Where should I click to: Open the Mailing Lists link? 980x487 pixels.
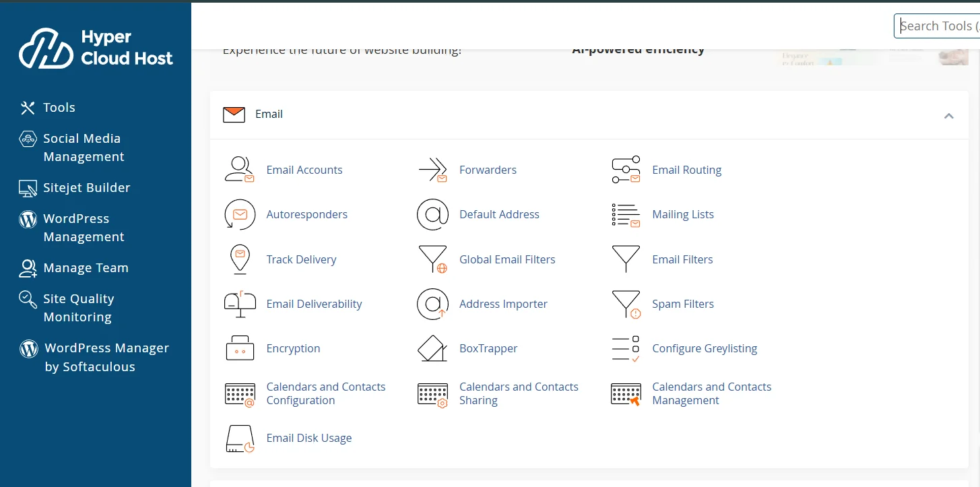[683, 214]
